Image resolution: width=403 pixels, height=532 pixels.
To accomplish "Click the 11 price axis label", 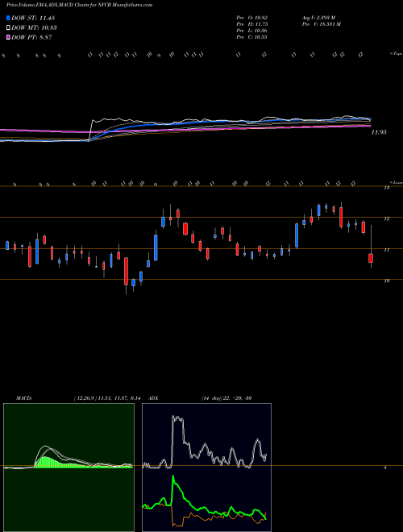I will coord(386,250).
